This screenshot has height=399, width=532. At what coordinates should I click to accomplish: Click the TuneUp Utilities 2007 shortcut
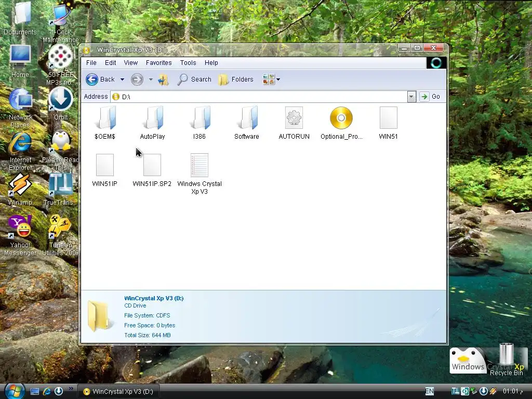click(x=60, y=235)
